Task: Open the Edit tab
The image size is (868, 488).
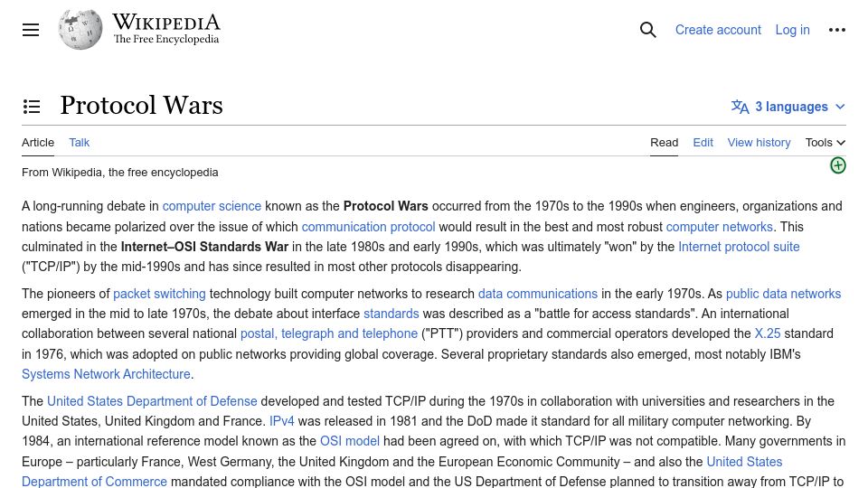Action: pos(703,142)
